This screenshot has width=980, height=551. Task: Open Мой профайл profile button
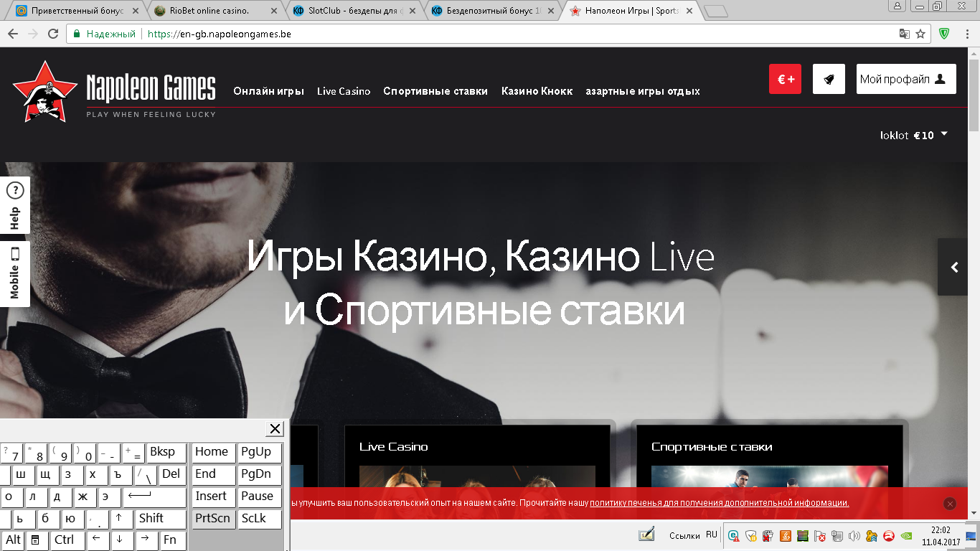[906, 79]
